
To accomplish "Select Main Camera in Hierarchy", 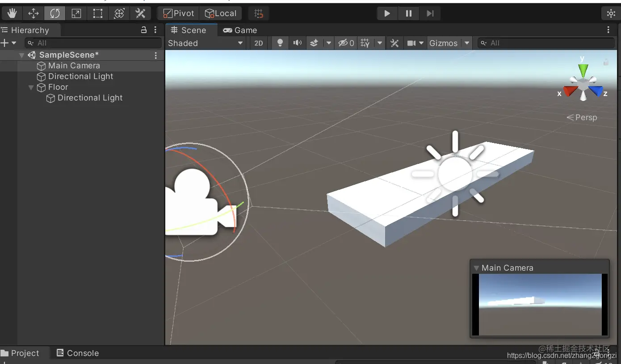I will pyautogui.click(x=74, y=66).
